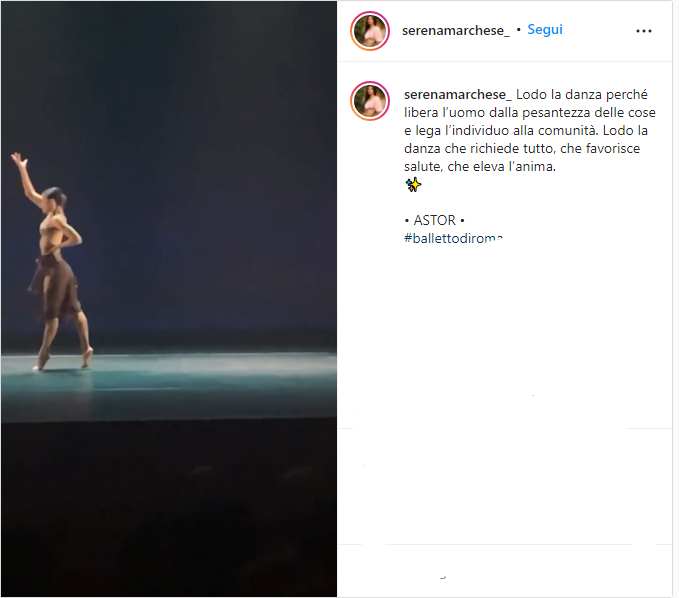The height and width of the screenshot is (598, 679).
Task: Click the caption text starting 'Lodo la danza'
Action: click(530, 130)
